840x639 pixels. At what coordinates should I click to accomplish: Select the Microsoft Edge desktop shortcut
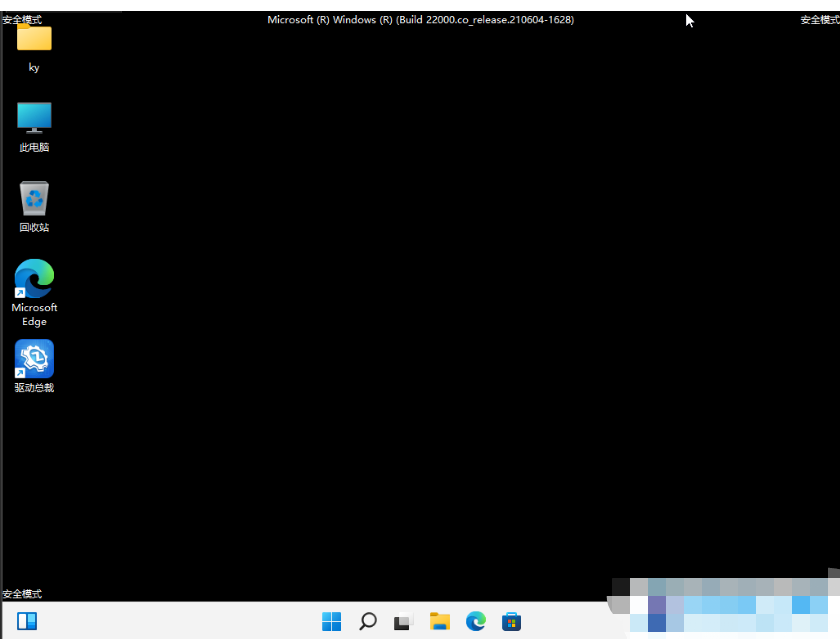[34, 279]
